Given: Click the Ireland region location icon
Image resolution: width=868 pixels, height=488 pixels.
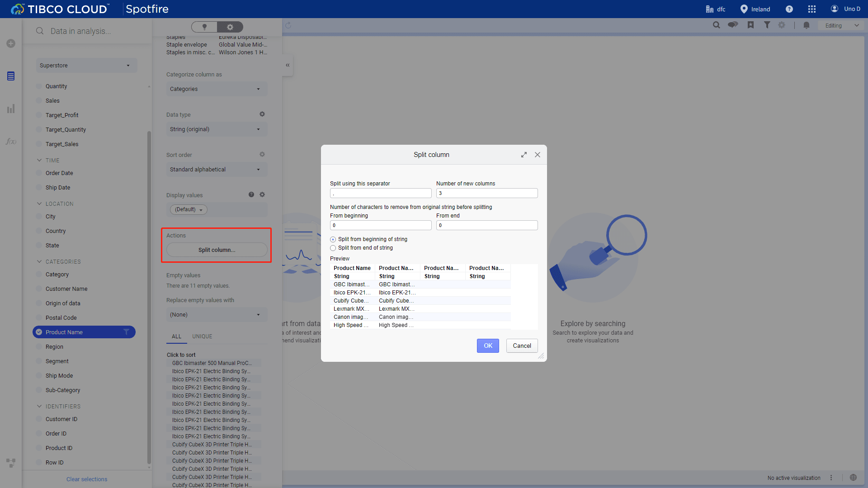Looking at the screenshot, I should [x=744, y=9].
